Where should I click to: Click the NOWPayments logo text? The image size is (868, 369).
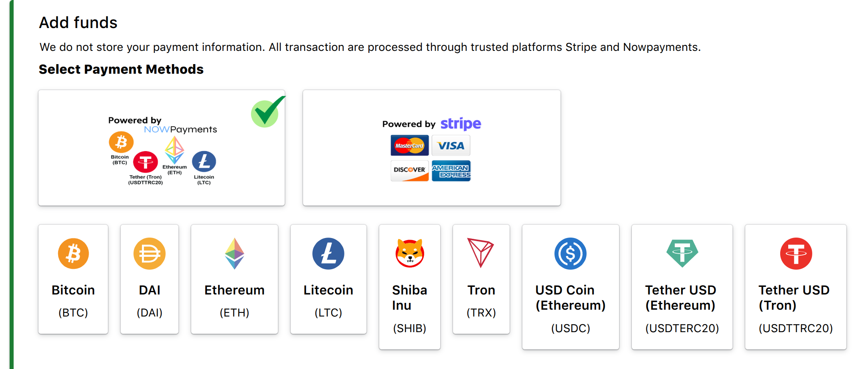(x=180, y=129)
